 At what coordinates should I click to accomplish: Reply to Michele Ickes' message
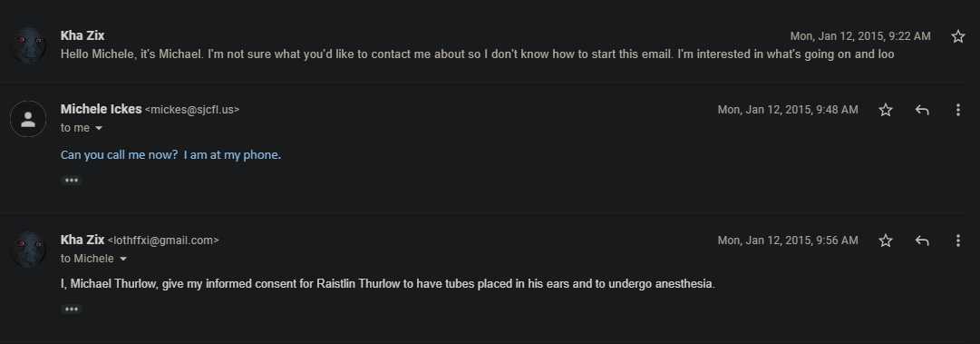pos(922,110)
